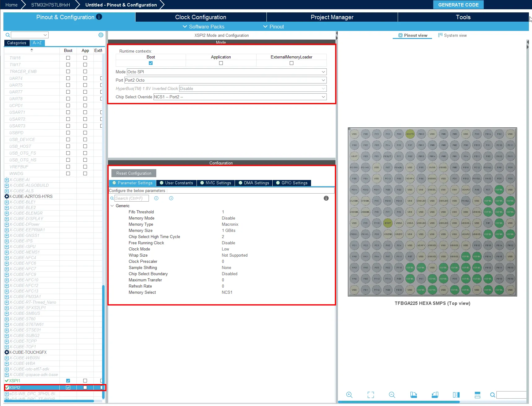Screen dimensions: 532x406
Task: Click the Pinout & Configuration info icon
Action: [x=99, y=17]
